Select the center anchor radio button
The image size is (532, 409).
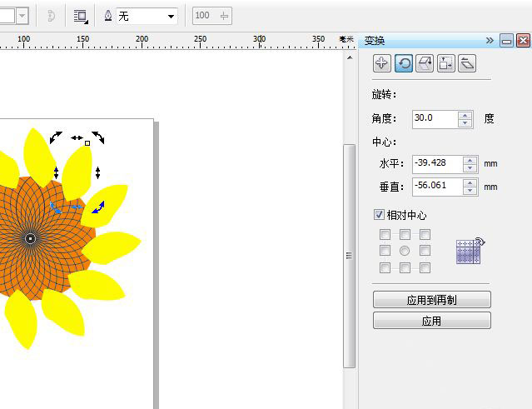tap(405, 251)
